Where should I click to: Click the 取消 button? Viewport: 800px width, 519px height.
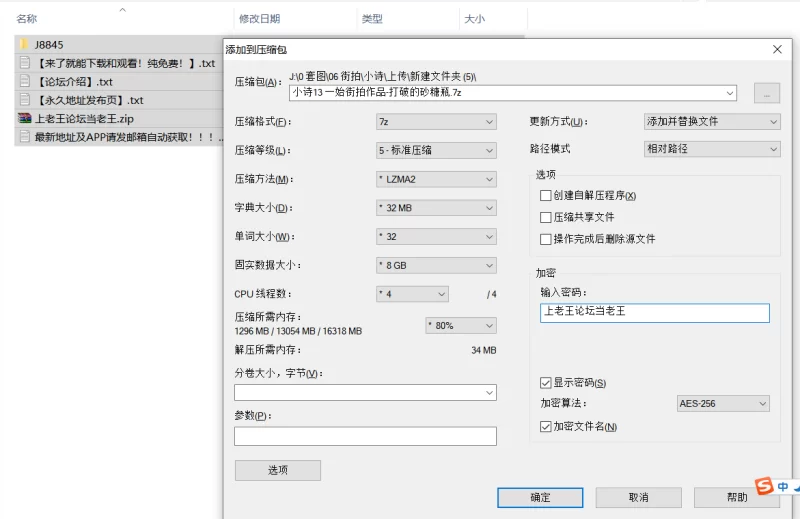(x=638, y=497)
